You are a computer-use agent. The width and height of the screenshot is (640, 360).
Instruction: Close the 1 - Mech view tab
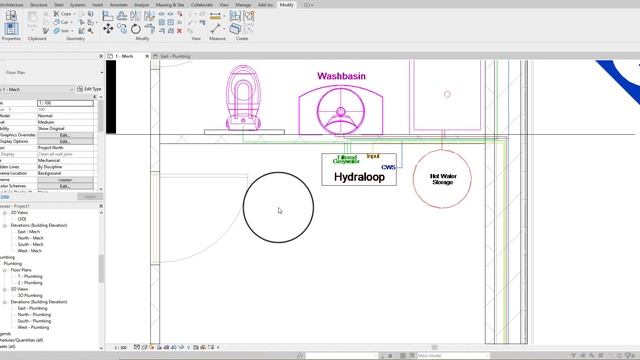[x=147, y=56]
